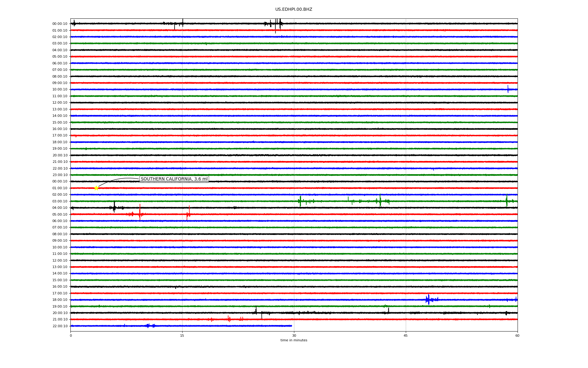Click the blue burst on lower 18:00:10 trace

point(428,300)
